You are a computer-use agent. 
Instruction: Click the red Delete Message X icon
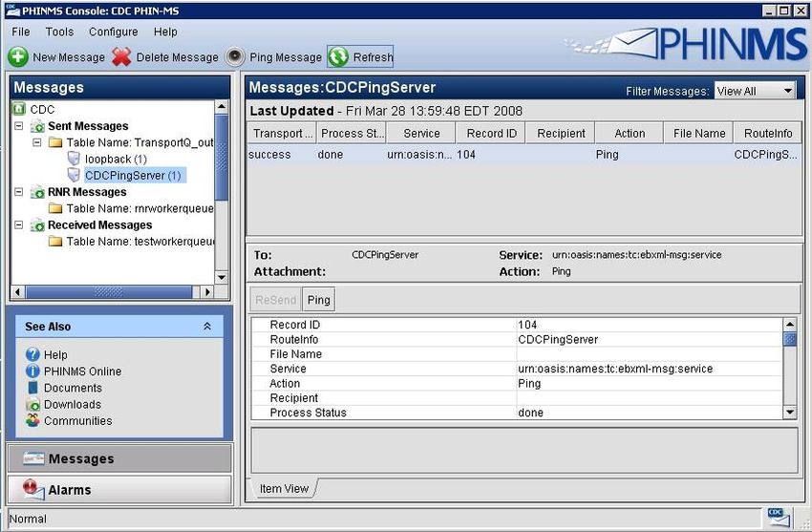tap(121, 57)
